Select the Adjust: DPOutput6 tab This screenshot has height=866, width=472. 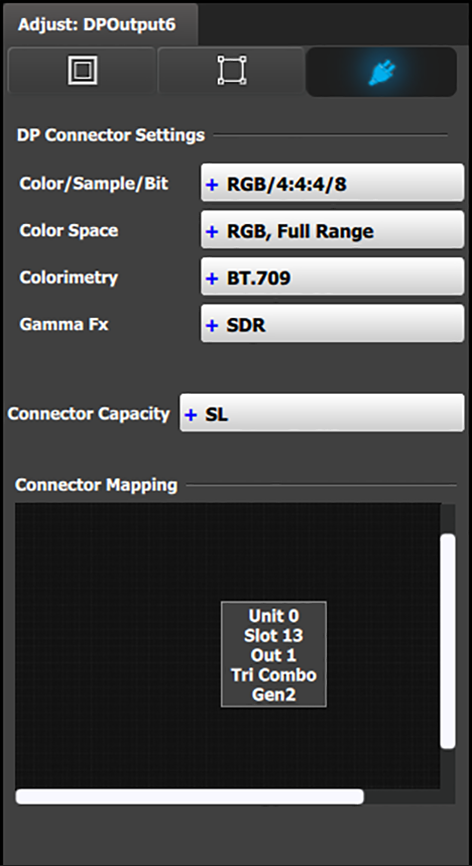[100, 25]
